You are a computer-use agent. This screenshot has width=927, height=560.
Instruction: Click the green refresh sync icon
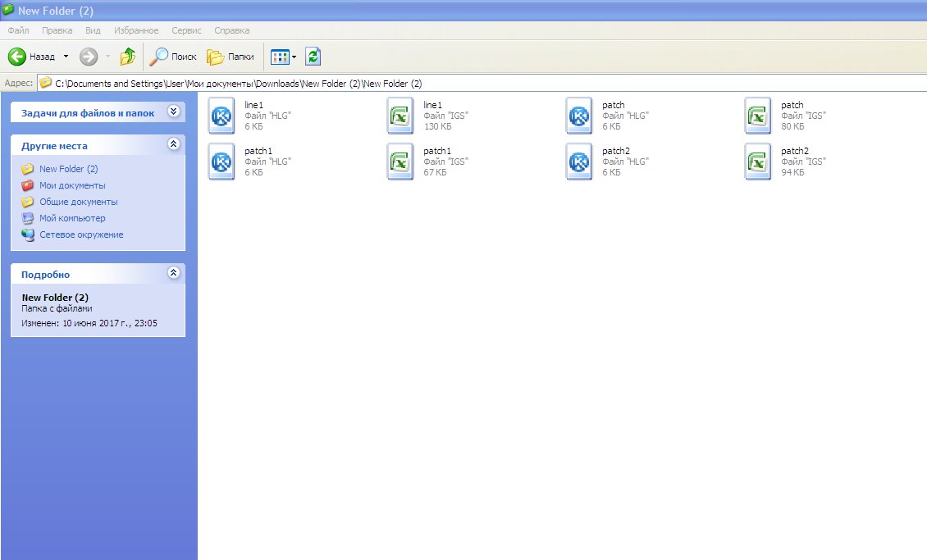coord(313,57)
